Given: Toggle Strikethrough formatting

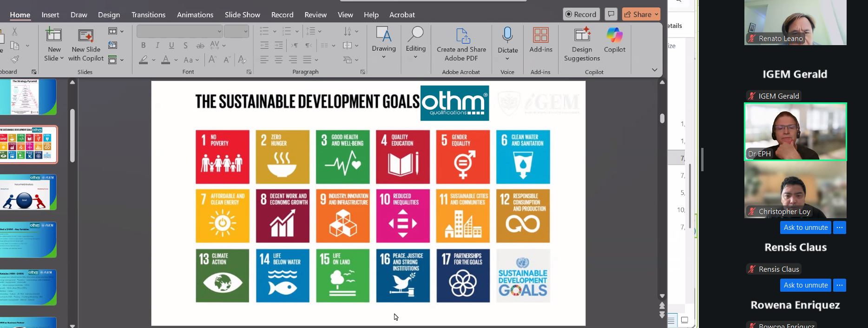Looking at the screenshot, I should pos(200,45).
